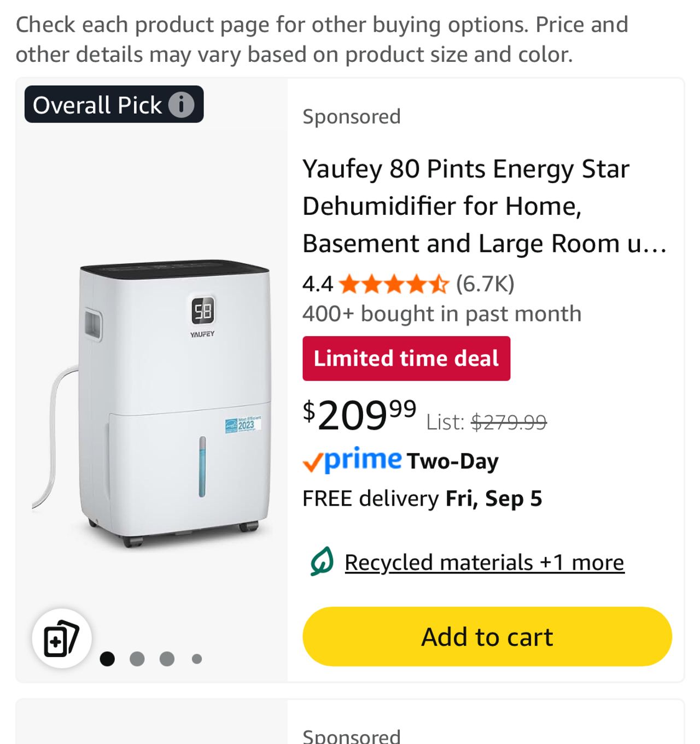
Task: Select the small fourth carousel dot
Action: tap(197, 659)
